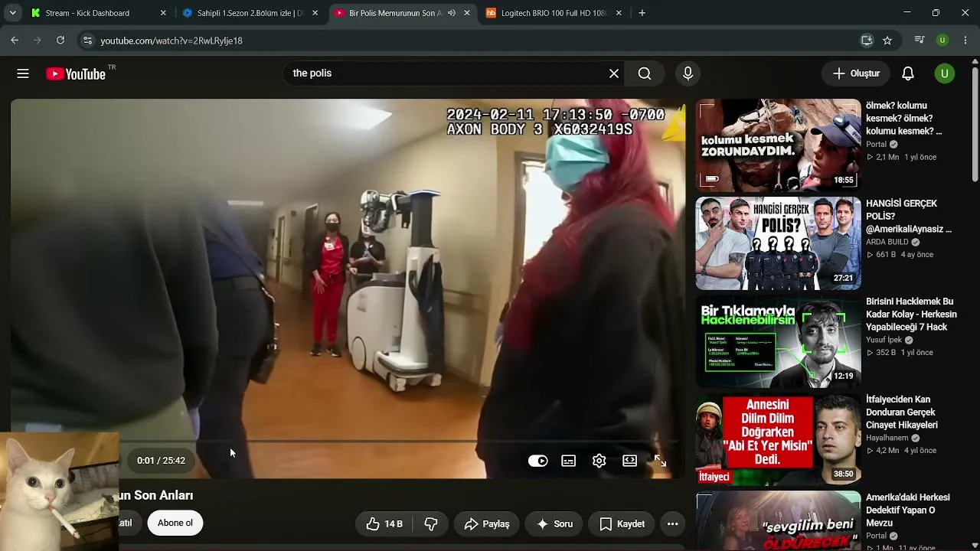Bookmark this page with the star
Image resolution: width=980 pixels, height=551 pixels.
[887, 41]
